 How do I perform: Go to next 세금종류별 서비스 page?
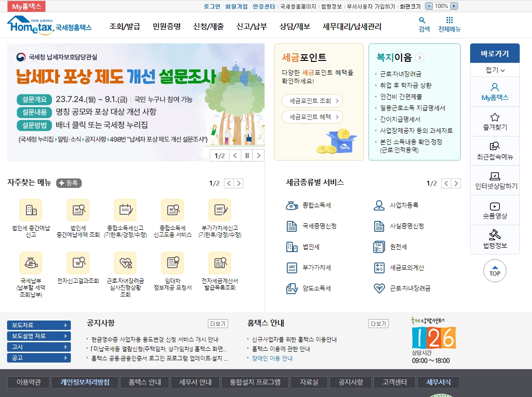click(456, 184)
